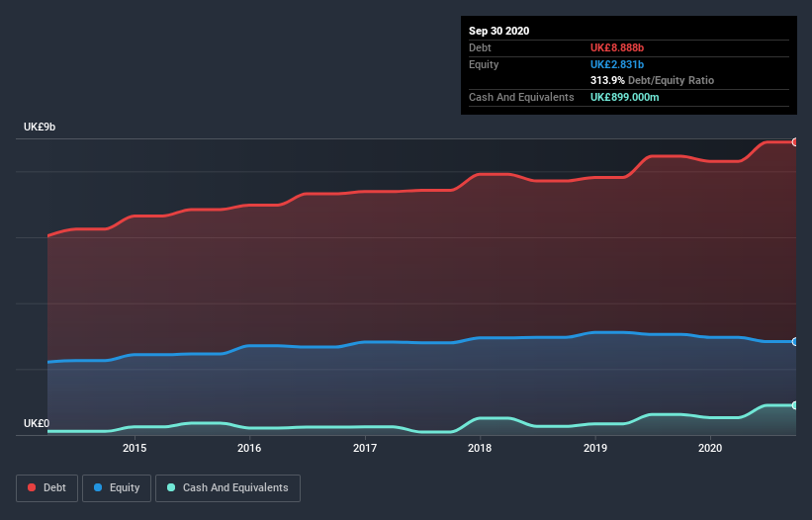Select the Debt endpoint marker on chart
The width and height of the screenshot is (812, 520).
tap(795, 141)
